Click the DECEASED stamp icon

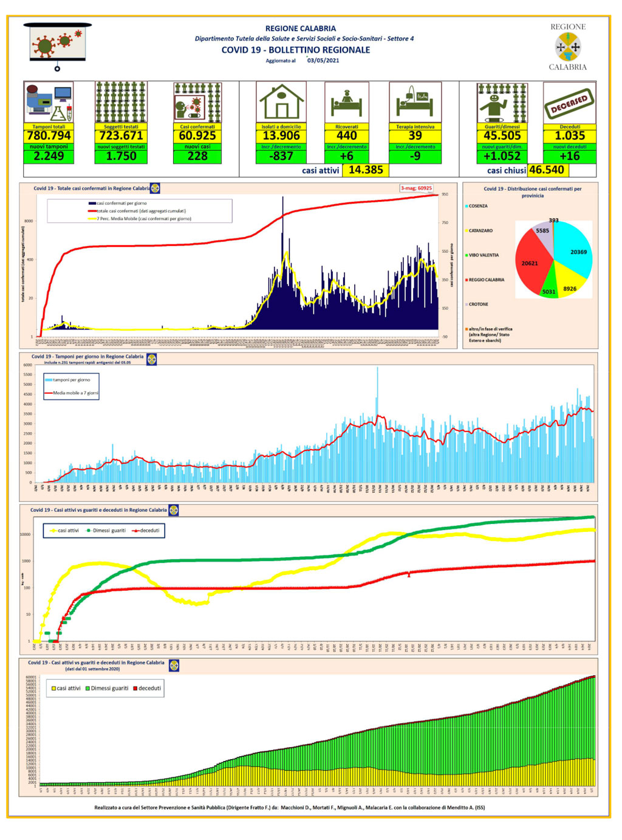[x=570, y=103]
